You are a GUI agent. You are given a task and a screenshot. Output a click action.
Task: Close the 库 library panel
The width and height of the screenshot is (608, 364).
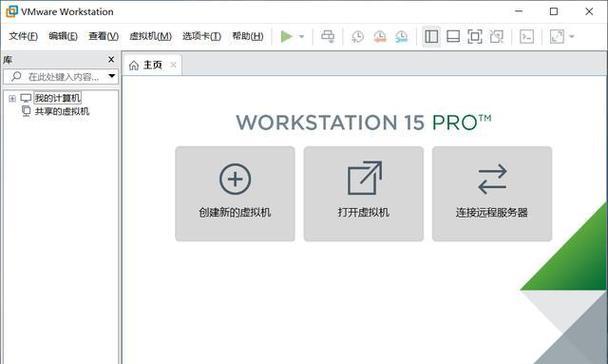[111, 59]
